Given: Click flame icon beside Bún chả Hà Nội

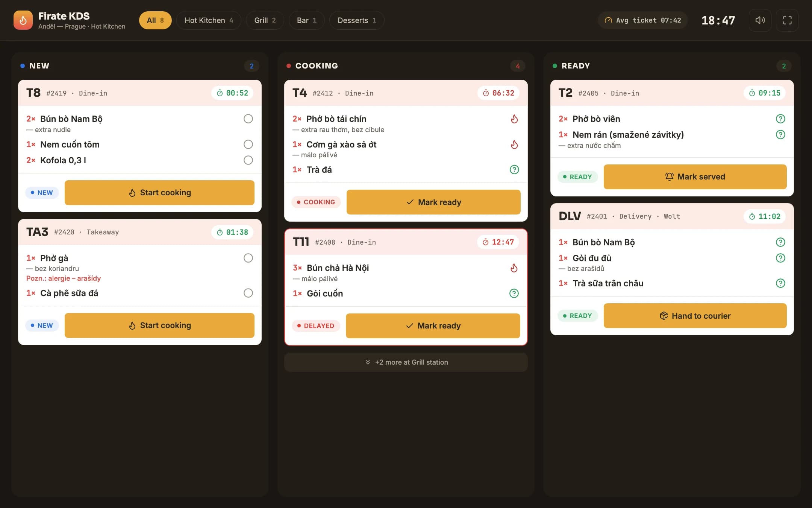Looking at the screenshot, I should tap(514, 268).
